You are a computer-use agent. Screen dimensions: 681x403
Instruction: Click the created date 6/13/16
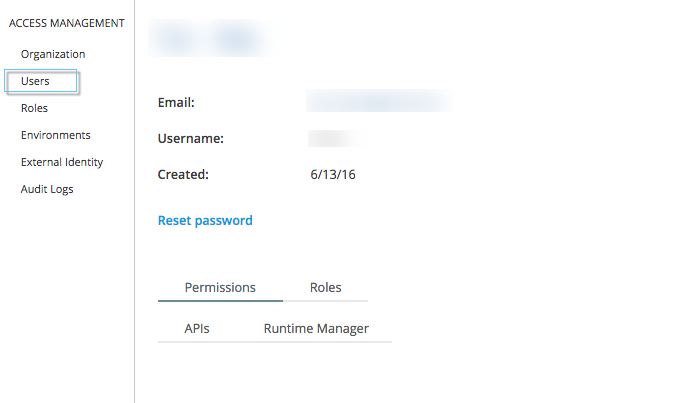(x=334, y=174)
